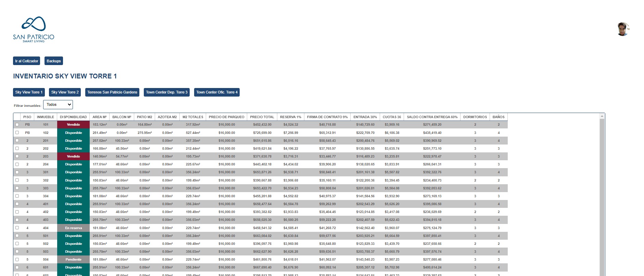Click the AZOTEA M2 column header

(x=167, y=117)
